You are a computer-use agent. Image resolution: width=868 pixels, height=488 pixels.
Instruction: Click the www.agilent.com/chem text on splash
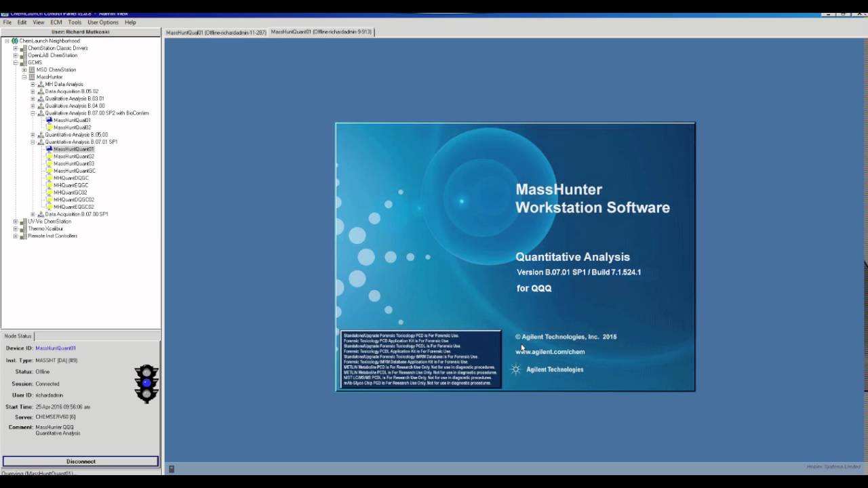[550, 352]
